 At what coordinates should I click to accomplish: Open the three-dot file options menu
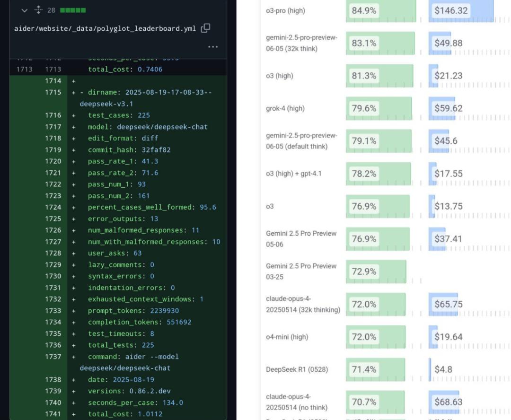tap(213, 47)
